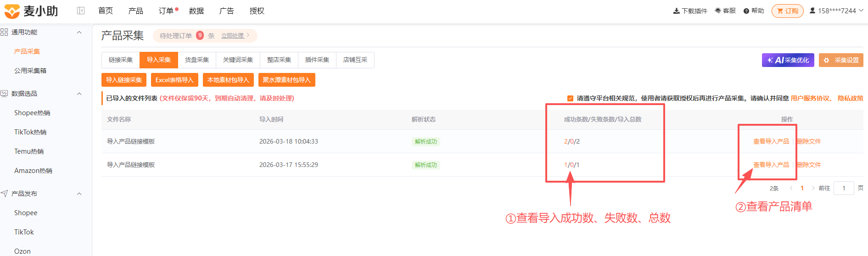The image size is (868, 256).
Task: Click the 解析成功 tag in the 2026-03-17 row
Action: pyautogui.click(x=426, y=165)
